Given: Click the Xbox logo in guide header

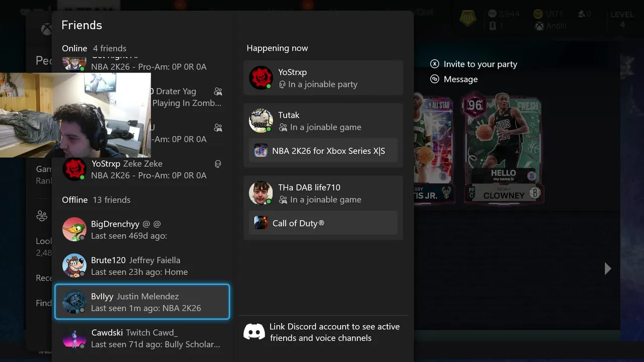Looking at the screenshot, I should 46,29.
